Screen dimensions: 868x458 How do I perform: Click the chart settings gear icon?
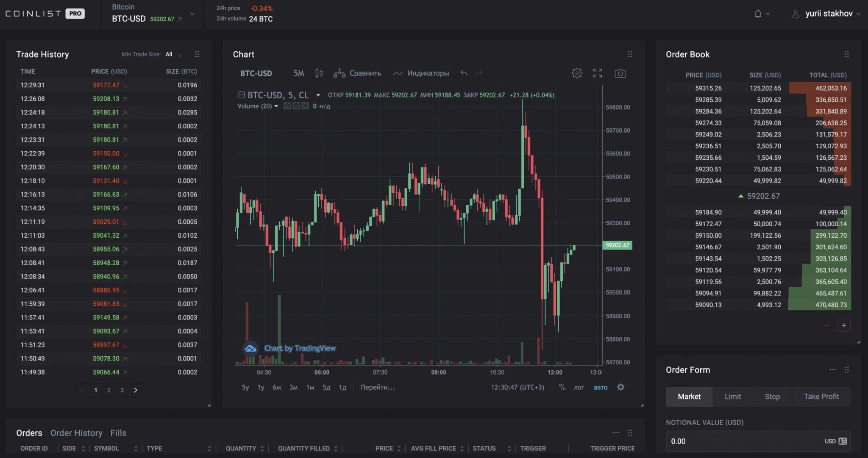(576, 73)
